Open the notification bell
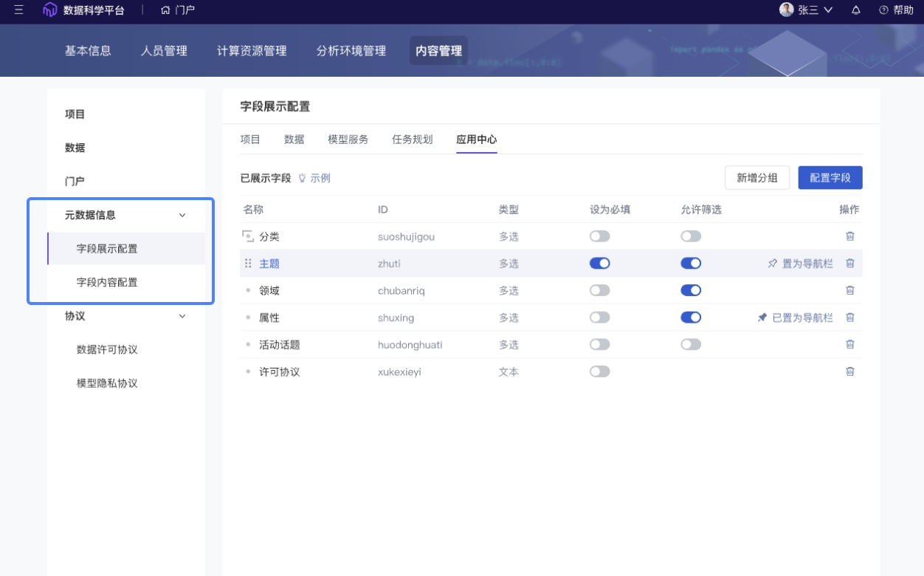Viewport: 924px width, 576px height. click(x=856, y=10)
